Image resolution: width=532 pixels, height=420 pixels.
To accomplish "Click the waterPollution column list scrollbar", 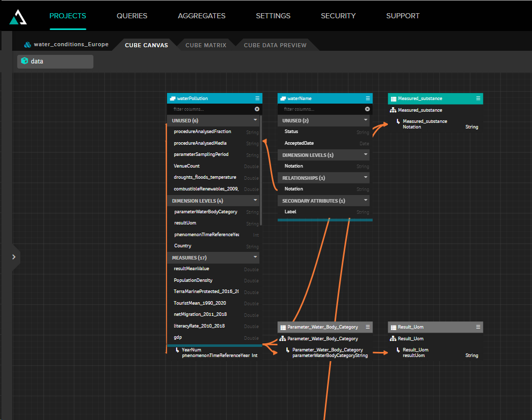I will 261,170.
